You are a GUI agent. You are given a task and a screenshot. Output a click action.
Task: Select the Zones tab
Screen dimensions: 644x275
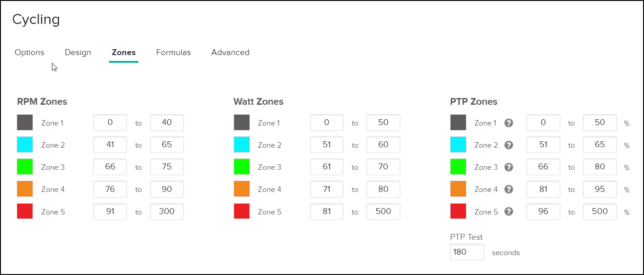[x=123, y=52]
